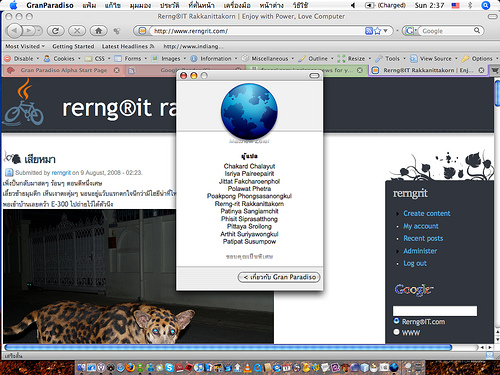Go back to the About Gran Paradiso view
The width and height of the screenshot is (500, 375).
tap(279, 277)
